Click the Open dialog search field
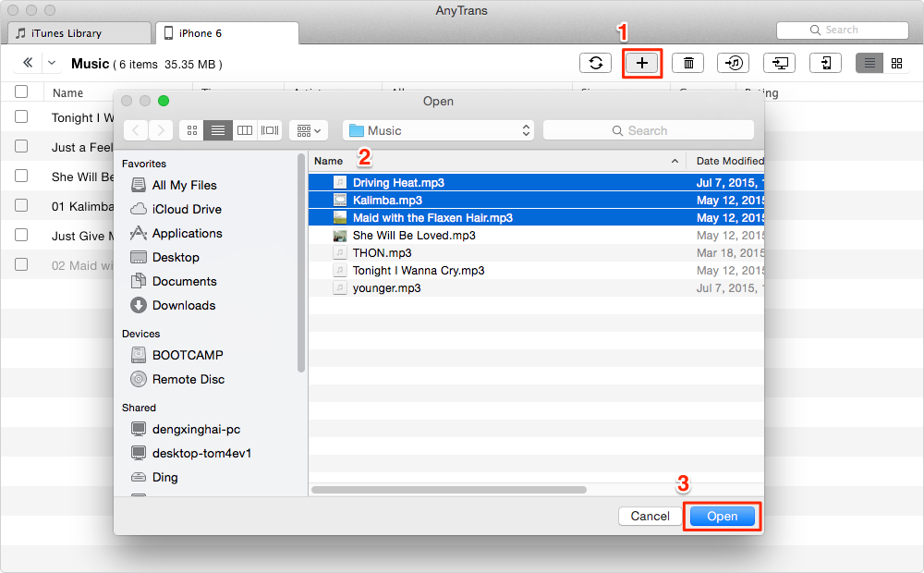Viewport: 924px width, 573px height. [x=649, y=130]
